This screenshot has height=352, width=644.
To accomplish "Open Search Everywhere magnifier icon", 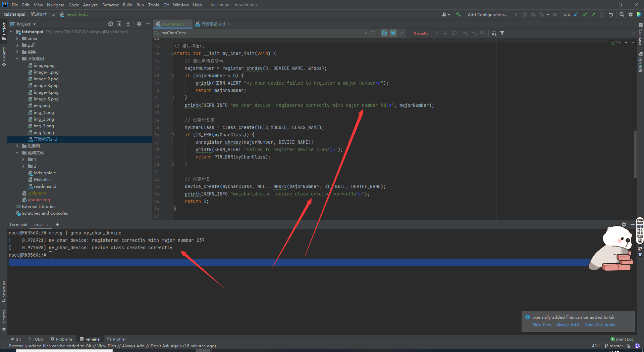I will pyautogui.click(x=622, y=14).
